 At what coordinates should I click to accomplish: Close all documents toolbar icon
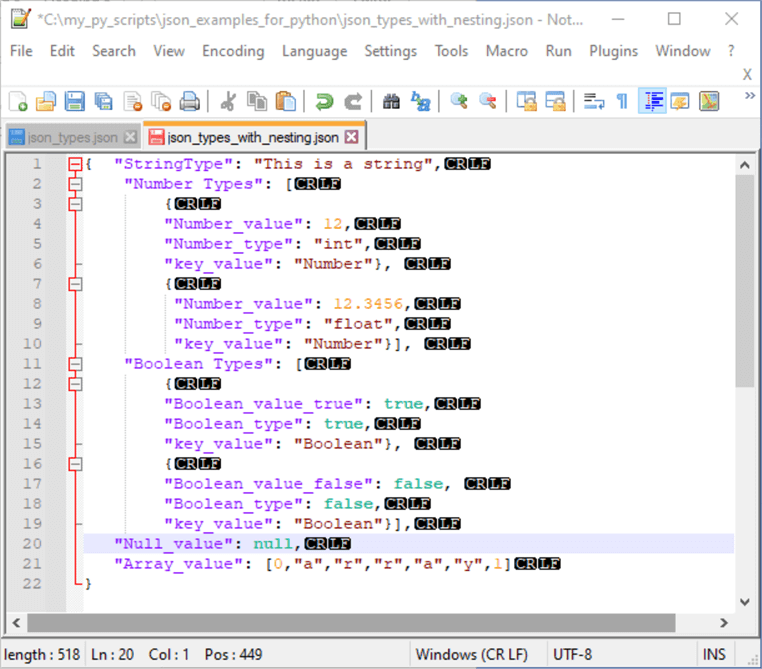tap(161, 102)
